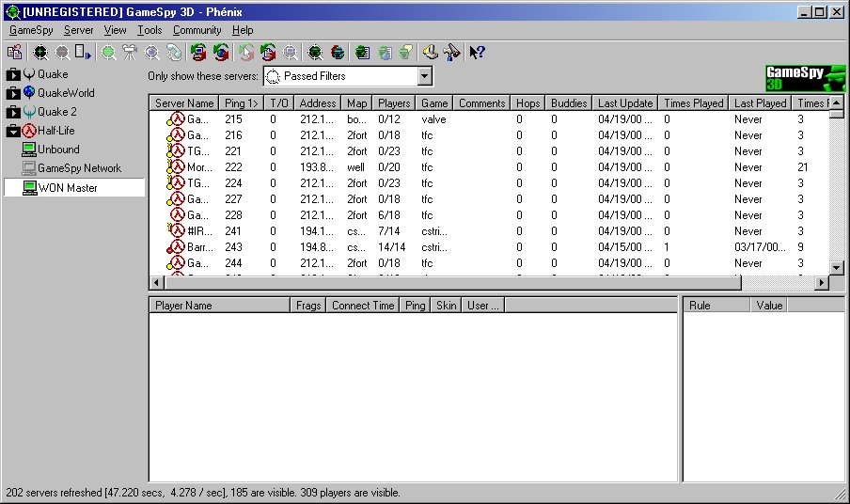Click the Player Name column header
This screenshot has height=504, width=850.
[220, 305]
